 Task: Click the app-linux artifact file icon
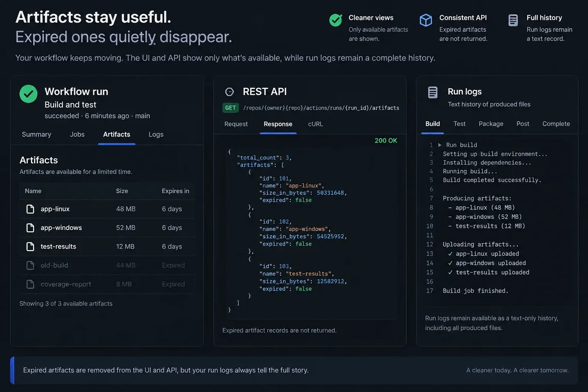coord(31,209)
